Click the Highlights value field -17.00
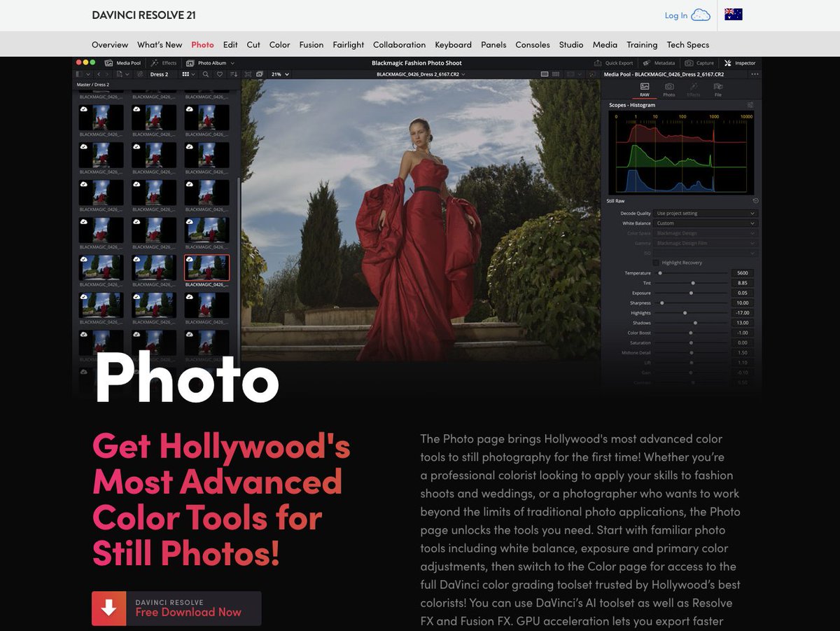Screen dimensions: 840x631 coord(742,313)
